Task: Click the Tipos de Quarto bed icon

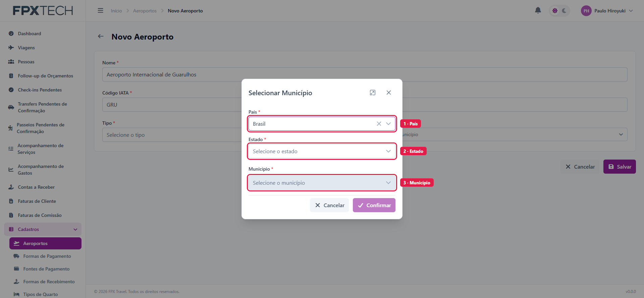Action: [16, 294]
